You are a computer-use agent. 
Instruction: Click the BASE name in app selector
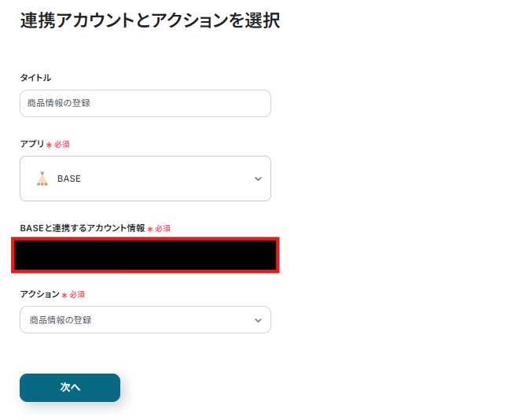coord(69,179)
